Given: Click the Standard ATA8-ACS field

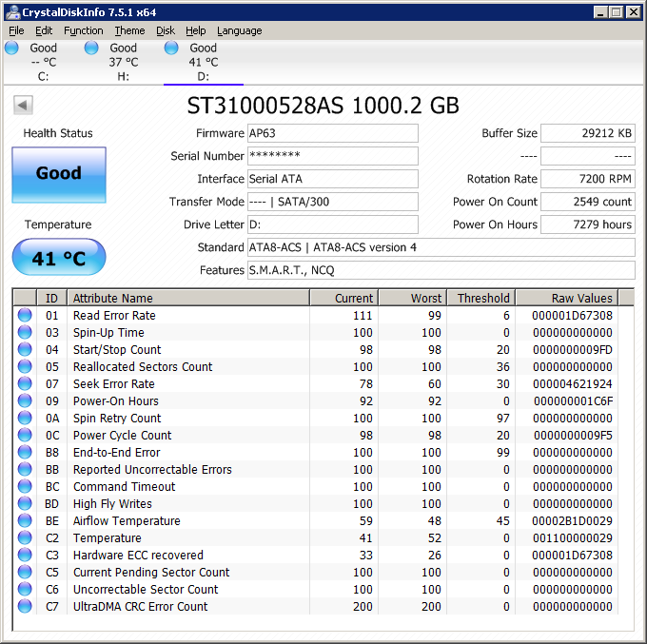Looking at the screenshot, I should [441, 247].
